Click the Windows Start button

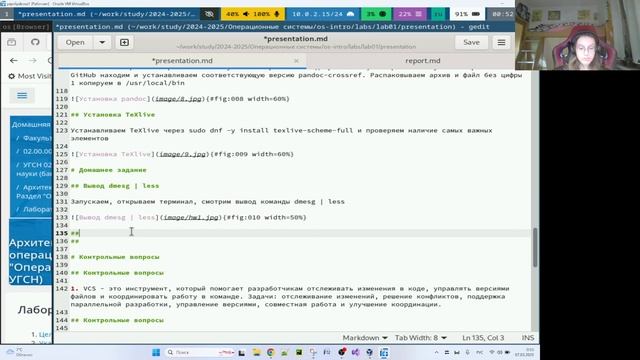click(x=156, y=352)
